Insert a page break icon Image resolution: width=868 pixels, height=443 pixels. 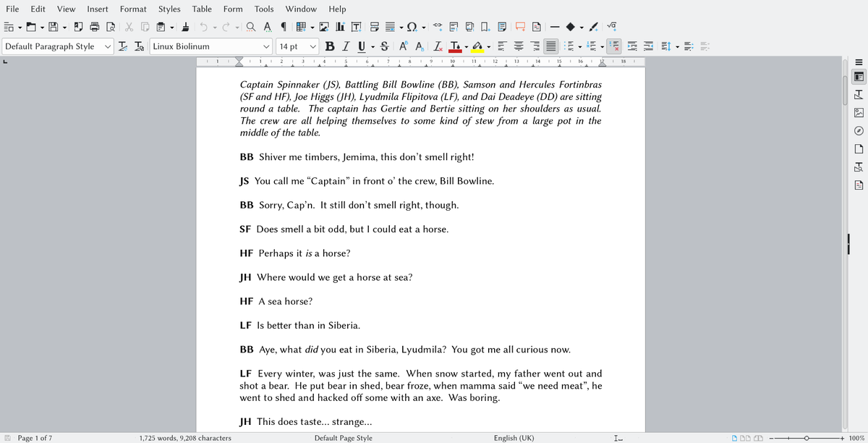375,27
